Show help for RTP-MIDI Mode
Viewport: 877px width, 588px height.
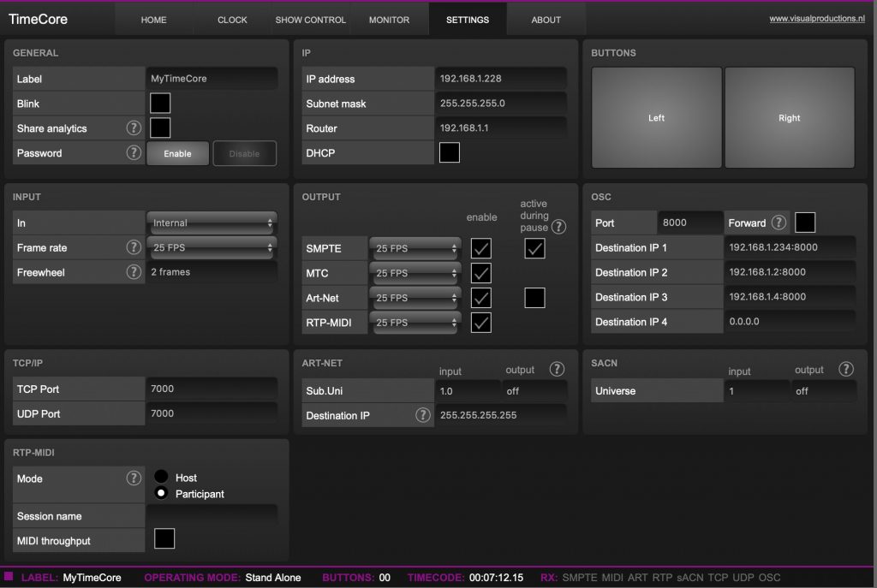pyautogui.click(x=133, y=478)
